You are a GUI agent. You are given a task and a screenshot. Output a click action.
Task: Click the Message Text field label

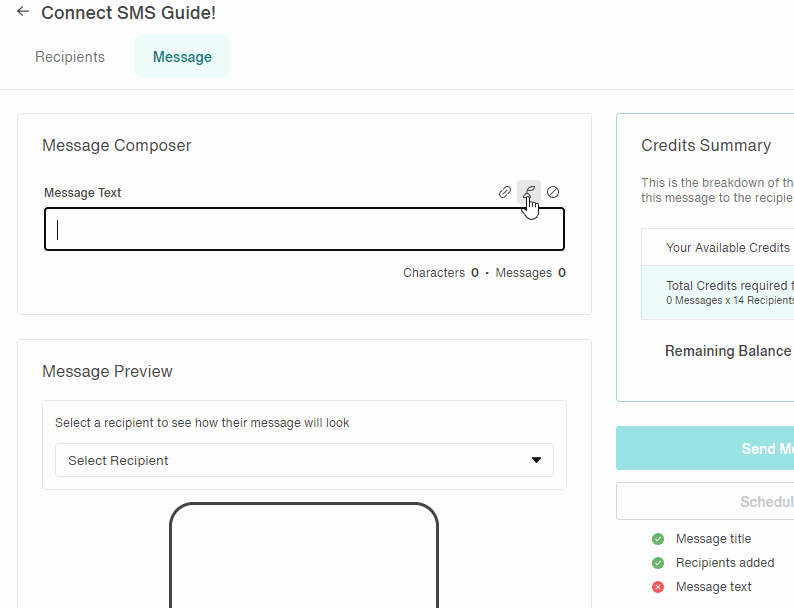point(83,193)
